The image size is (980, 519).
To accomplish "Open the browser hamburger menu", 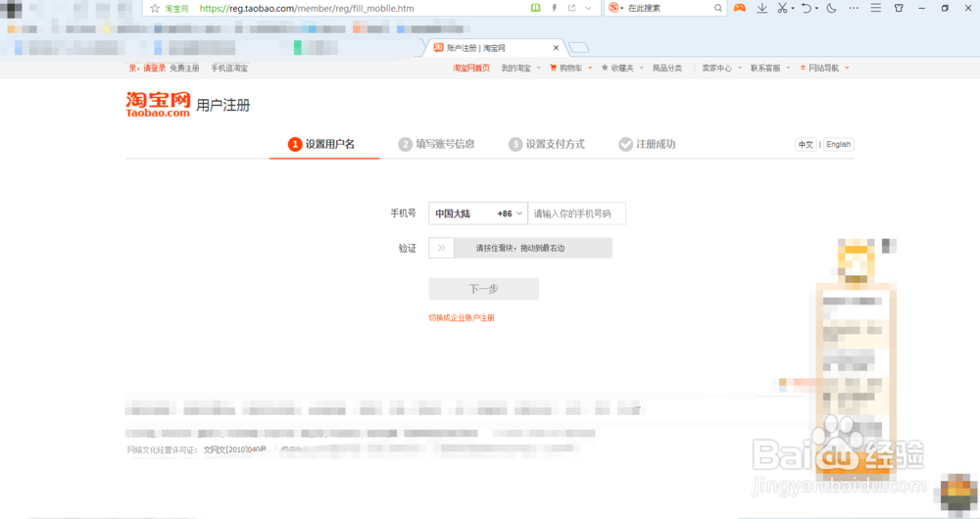I will [x=875, y=8].
